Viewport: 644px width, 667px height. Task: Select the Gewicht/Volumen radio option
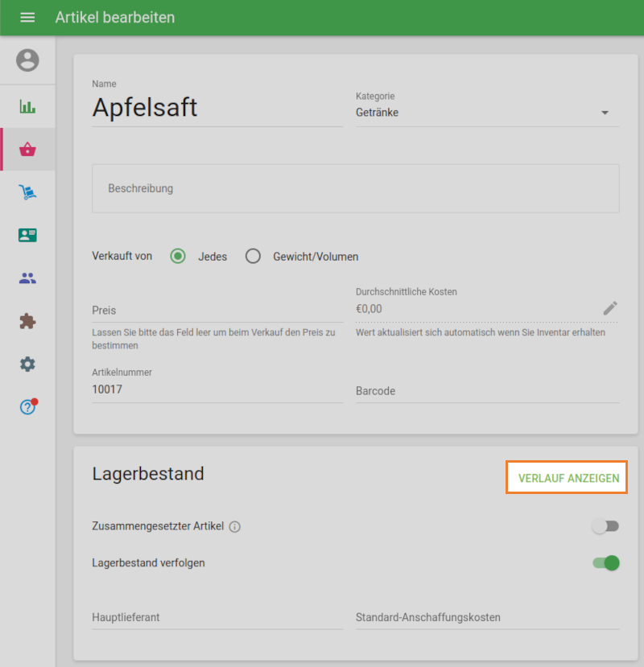point(254,257)
